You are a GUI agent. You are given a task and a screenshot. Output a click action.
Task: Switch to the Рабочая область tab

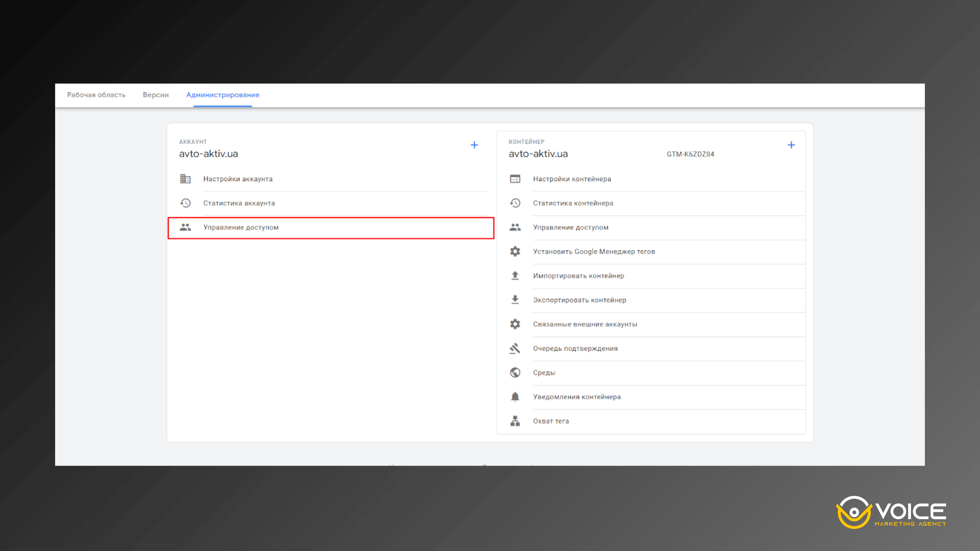96,95
